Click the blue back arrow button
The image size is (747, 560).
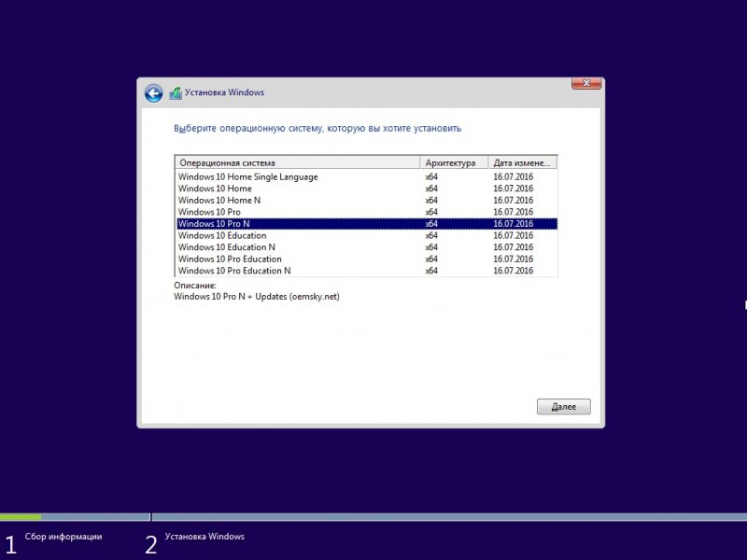[153, 93]
